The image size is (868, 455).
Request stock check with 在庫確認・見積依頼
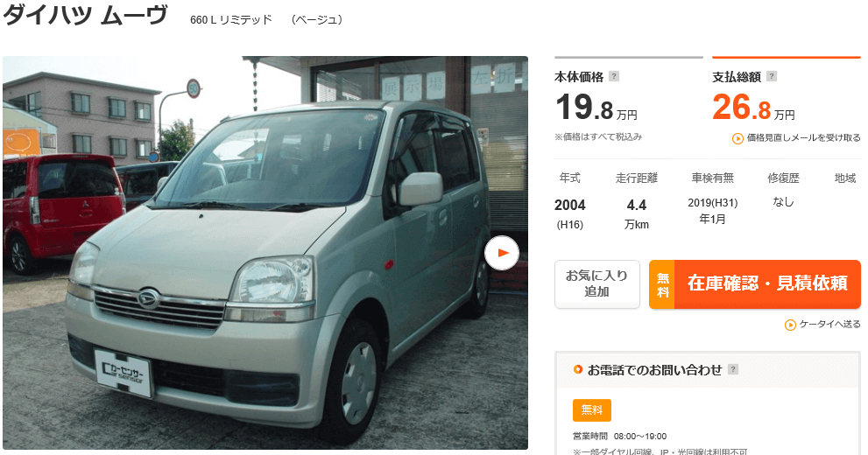tap(755, 283)
